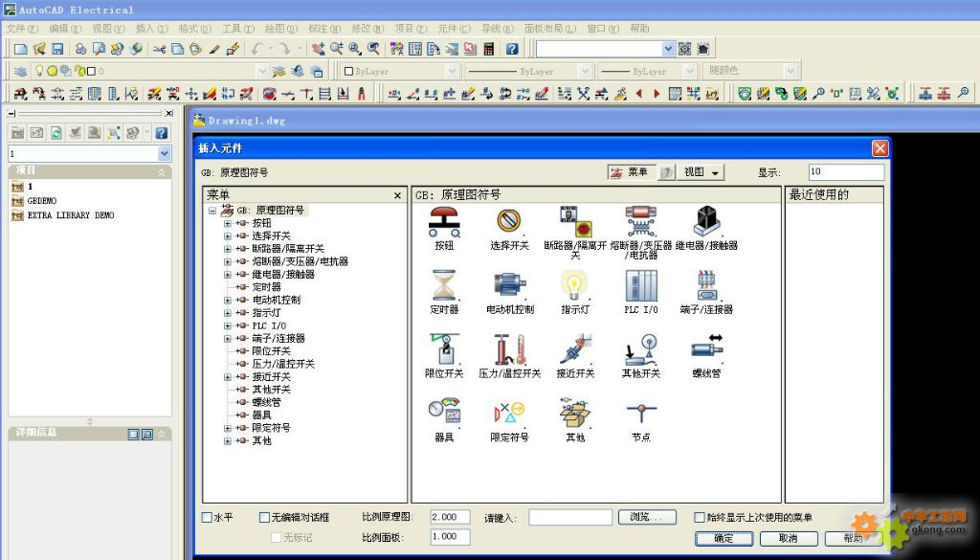
Task: Check the 始终显示上次使用的菜单 checkbox
Action: click(700, 518)
